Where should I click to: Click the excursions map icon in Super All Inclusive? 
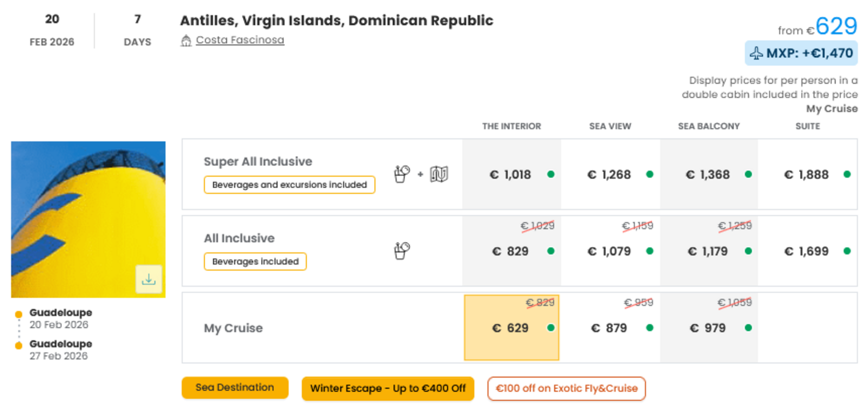click(439, 174)
